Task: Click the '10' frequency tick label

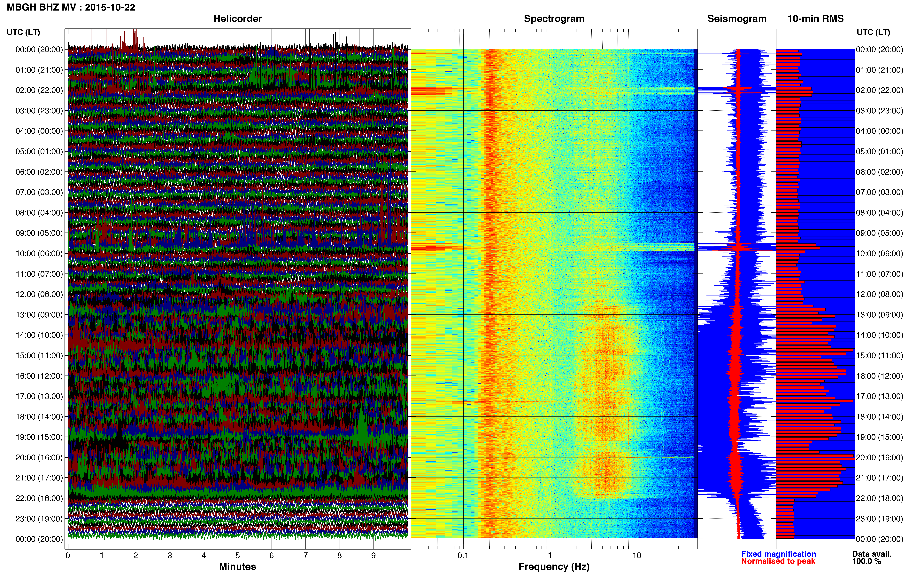Action: pos(636,555)
